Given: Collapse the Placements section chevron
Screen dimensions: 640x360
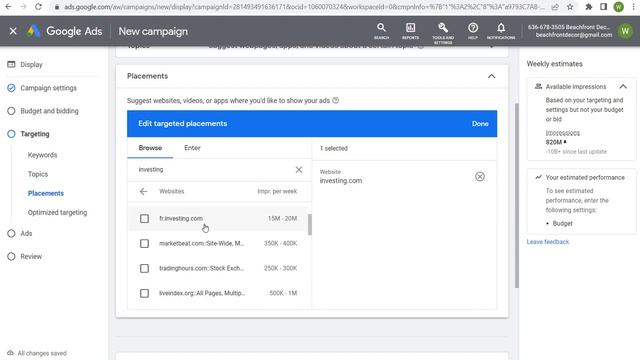Looking at the screenshot, I should [x=491, y=76].
